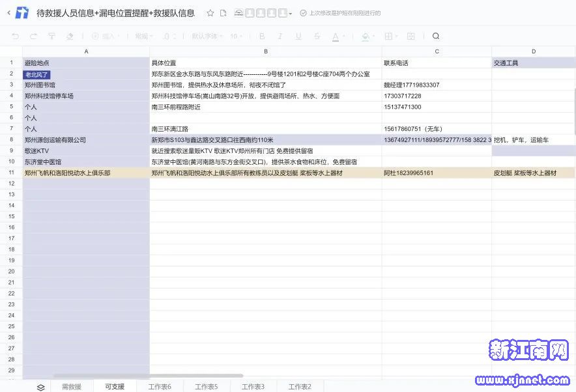This screenshot has width=576, height=392.
Task: Click the clear format eraser icon
Action: pos(70,36)
